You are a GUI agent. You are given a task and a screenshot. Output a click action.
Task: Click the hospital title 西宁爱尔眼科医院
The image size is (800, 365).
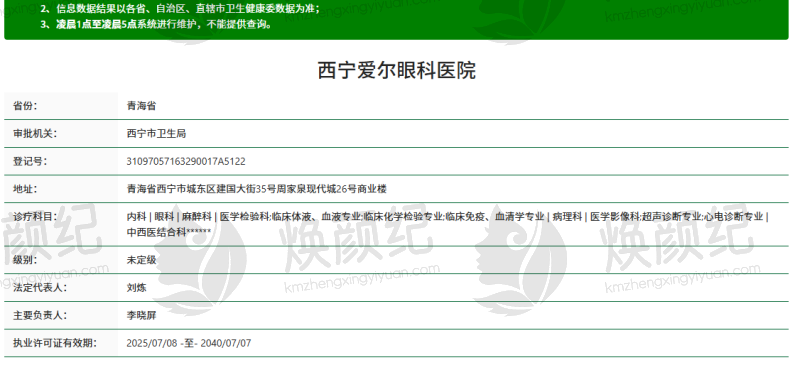tap(396, 70)
